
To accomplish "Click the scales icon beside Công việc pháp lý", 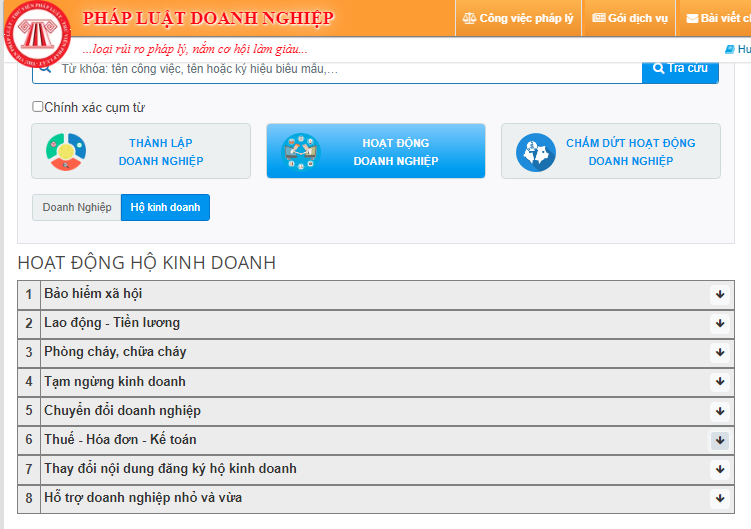I will coord(469,18).
